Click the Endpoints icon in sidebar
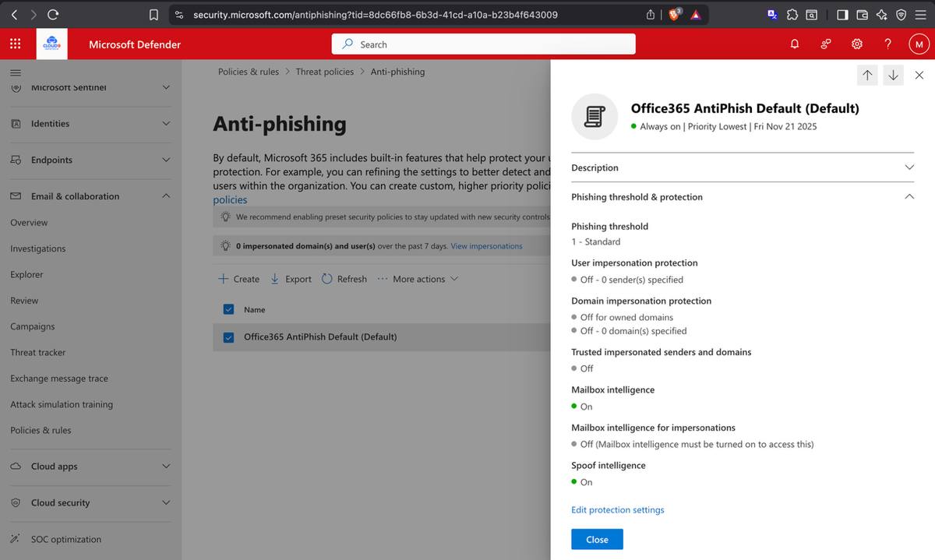This screenshot has height=560, width=935. click(16, 160)
